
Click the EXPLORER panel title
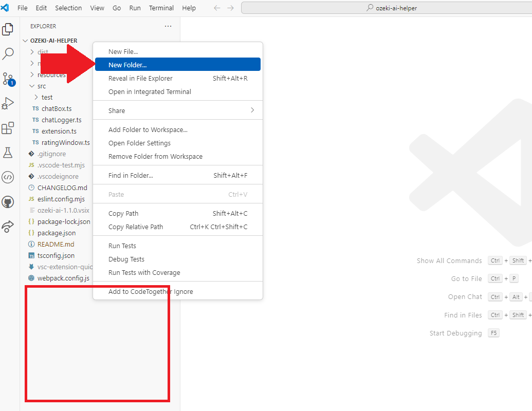point(43,26)
